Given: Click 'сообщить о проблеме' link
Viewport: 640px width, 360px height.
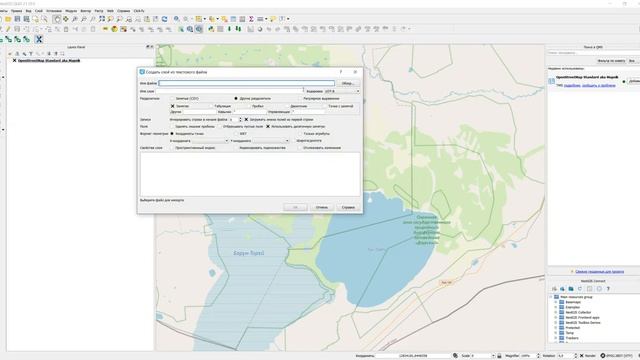Looking at the screenshot, I should tap(599, 85).
